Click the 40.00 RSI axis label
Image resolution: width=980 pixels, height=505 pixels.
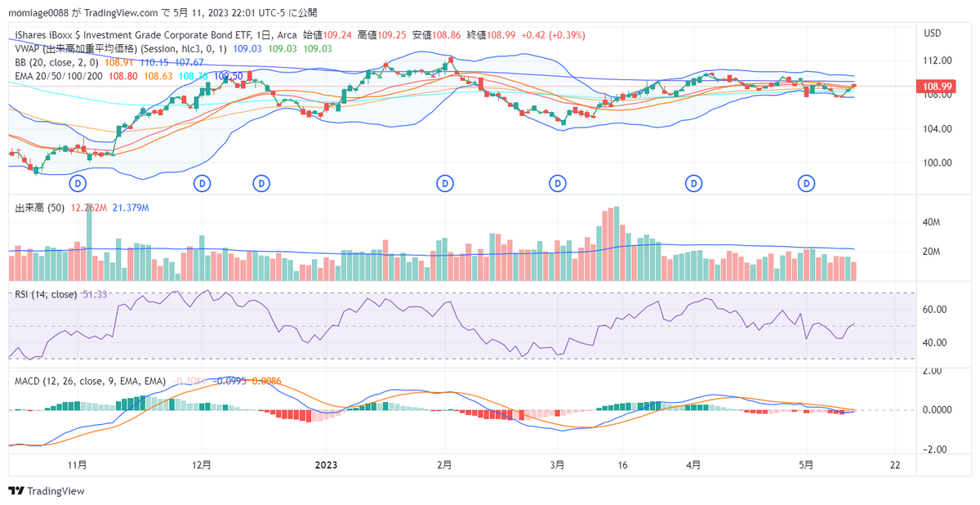(934, 342)
